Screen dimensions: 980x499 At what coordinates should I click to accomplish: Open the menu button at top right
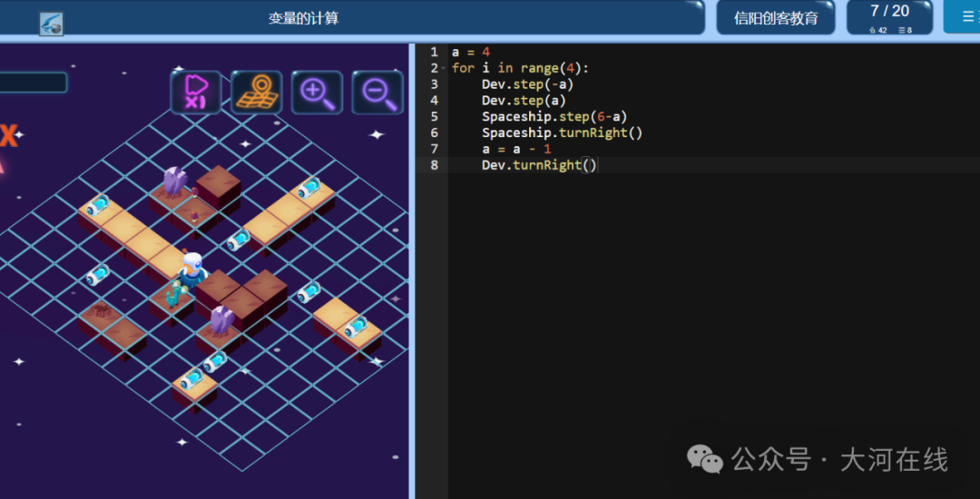962,17
